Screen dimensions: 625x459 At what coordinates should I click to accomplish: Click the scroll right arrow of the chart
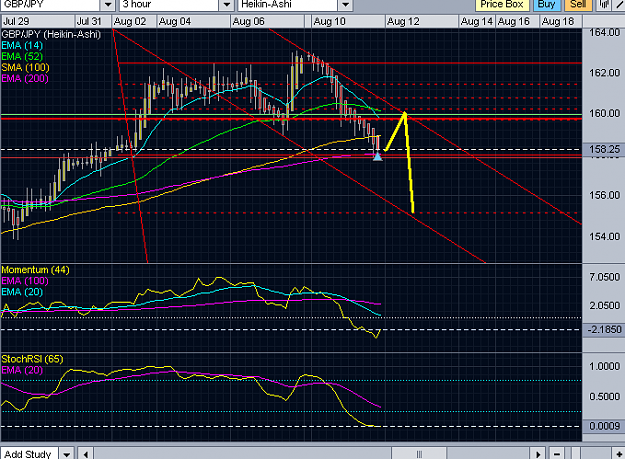(538, 453)
